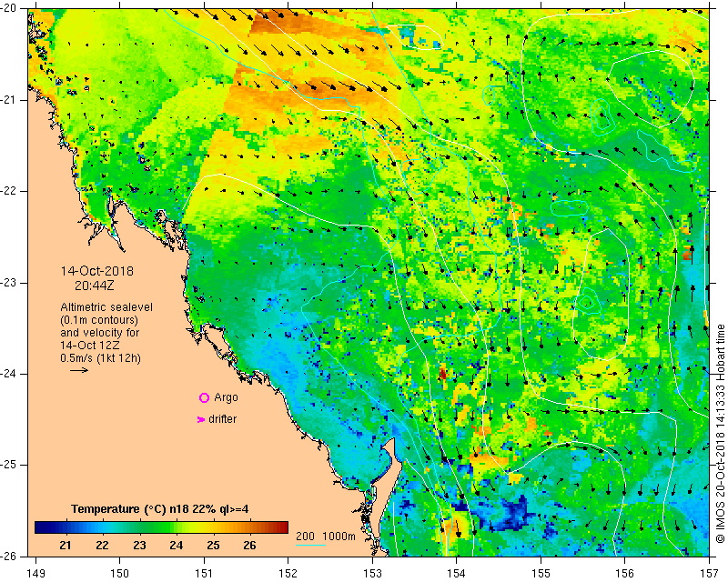Pick the green 23°C section of colorbar
This screenshot has width=728, height=582.
tap(139, 527)
